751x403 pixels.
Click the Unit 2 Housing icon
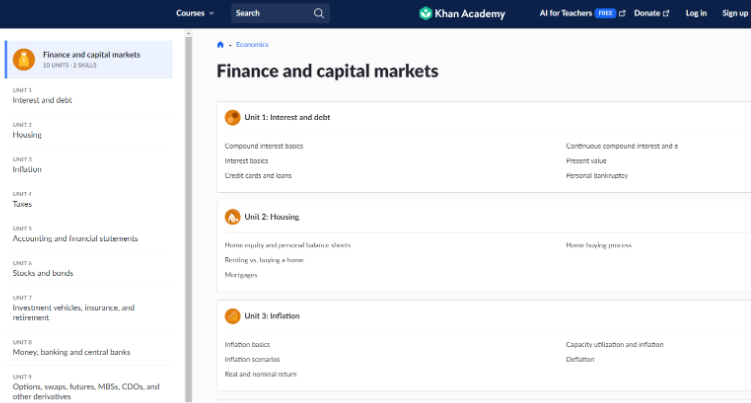232,217
